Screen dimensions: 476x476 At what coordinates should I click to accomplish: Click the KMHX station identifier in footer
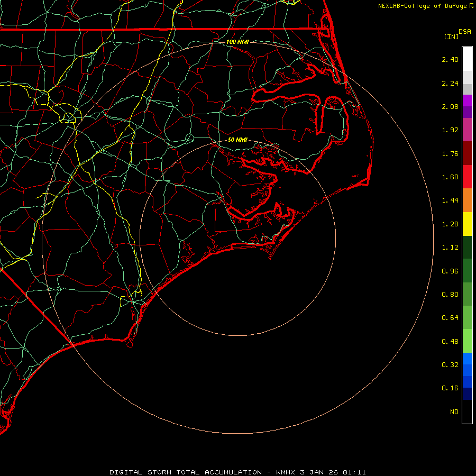[x=286, y=472]
